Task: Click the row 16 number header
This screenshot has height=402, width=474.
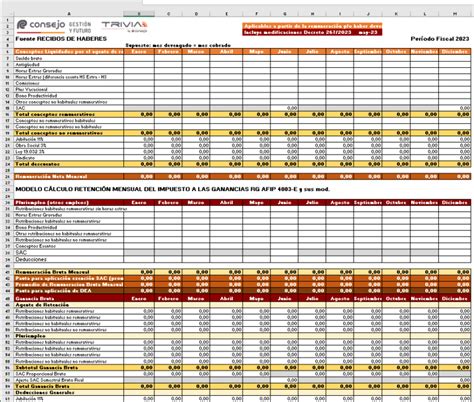Action: click(7, 114)
